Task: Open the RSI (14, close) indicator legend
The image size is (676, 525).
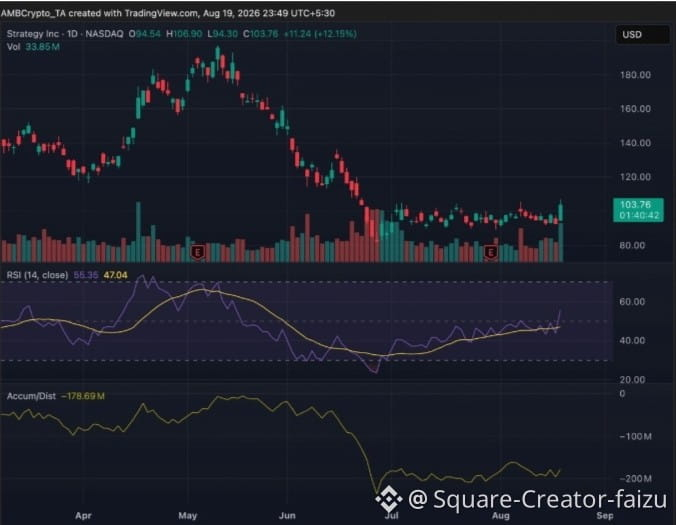Action: coord(38,275)
